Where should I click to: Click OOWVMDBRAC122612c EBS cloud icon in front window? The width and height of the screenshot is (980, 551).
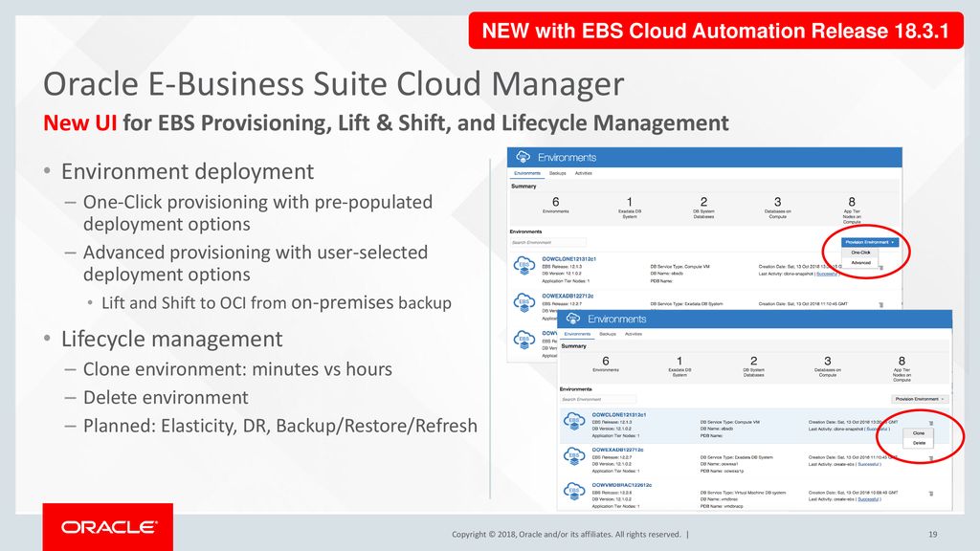pyautogui.click(x=574, y=492)
